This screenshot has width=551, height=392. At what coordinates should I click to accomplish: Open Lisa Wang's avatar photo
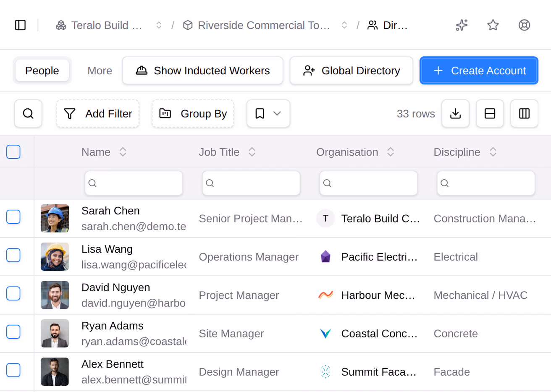coord(55,256)
